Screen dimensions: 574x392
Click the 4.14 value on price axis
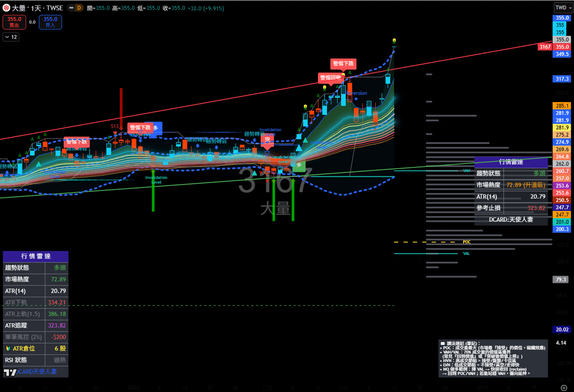click(x=561, y=343)
